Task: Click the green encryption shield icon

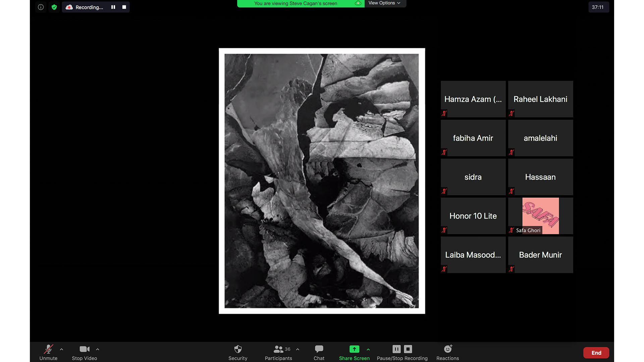Action: click(54, 7)
